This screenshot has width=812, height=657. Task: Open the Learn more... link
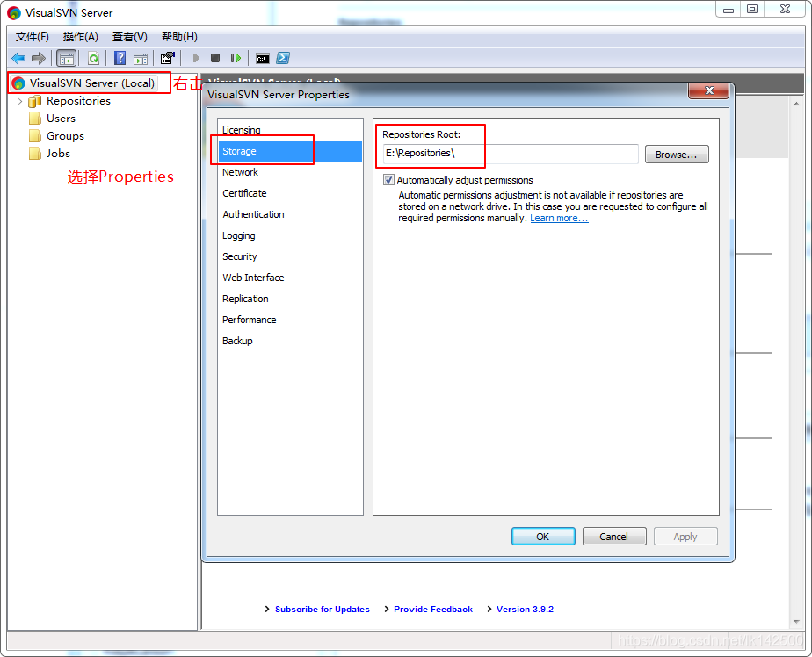click(x=559, y=219)
